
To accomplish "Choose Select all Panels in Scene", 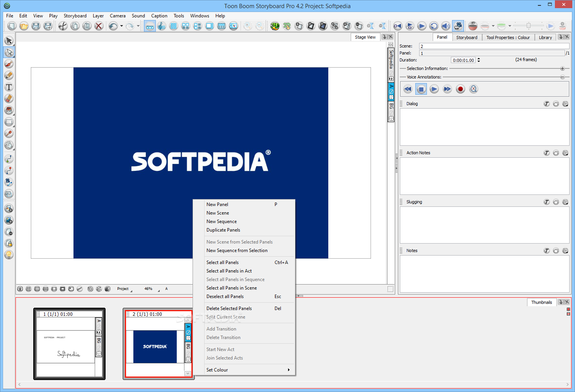I will click(244, 288).
